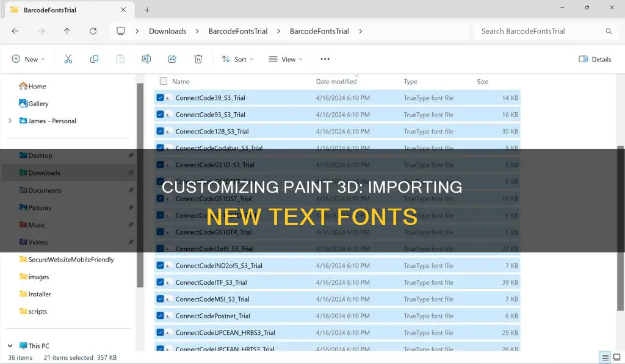Open a new tab with plus icon

pyautogui.click(x=147, y=10)
